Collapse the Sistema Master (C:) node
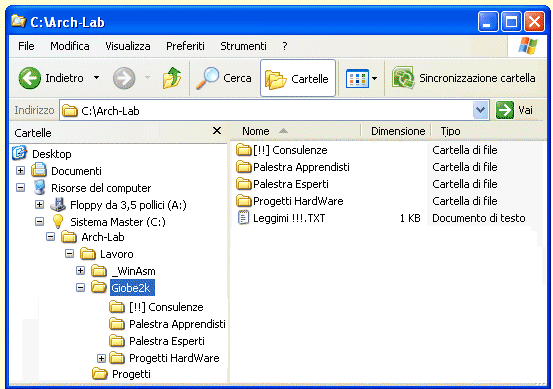553x389 pixels. coord(40,221)
